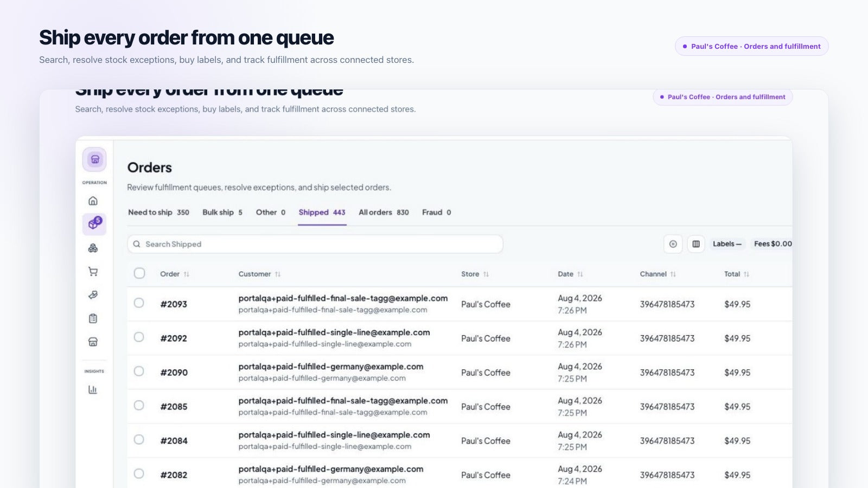Open the bar chart Insights icon
The height and width of the screenshot is (488, 868).
click(93, 389)
